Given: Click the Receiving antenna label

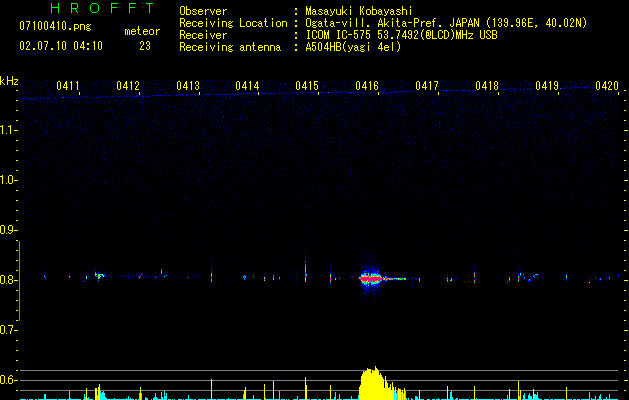Looking at the screenshot, I should (230, 47).
